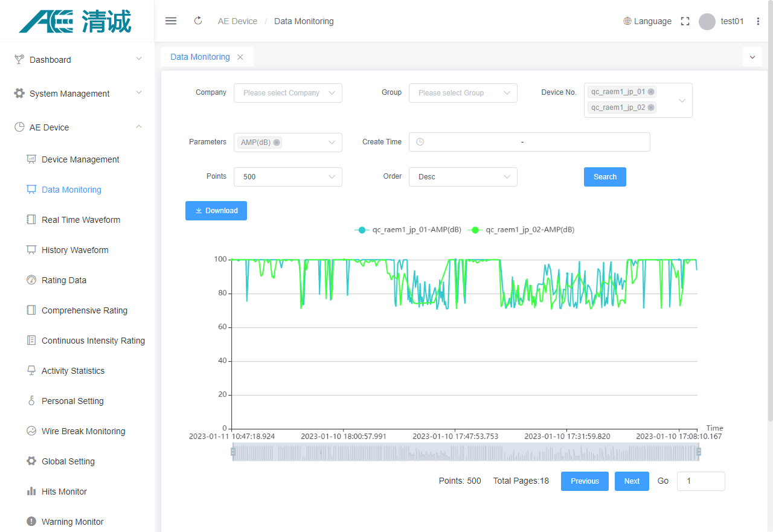Open the Order dropdown showing Desc
This screenshot has width=773, height=532.
(463, 177)
